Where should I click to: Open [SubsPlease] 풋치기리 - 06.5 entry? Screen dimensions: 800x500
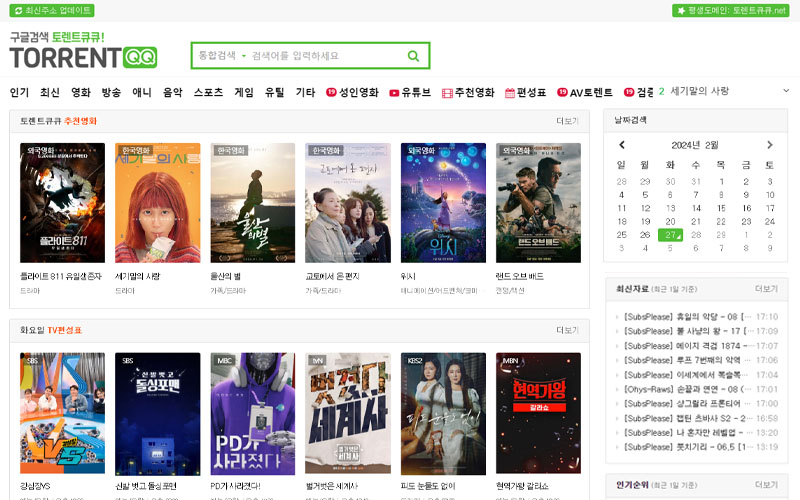pos(688,447)
